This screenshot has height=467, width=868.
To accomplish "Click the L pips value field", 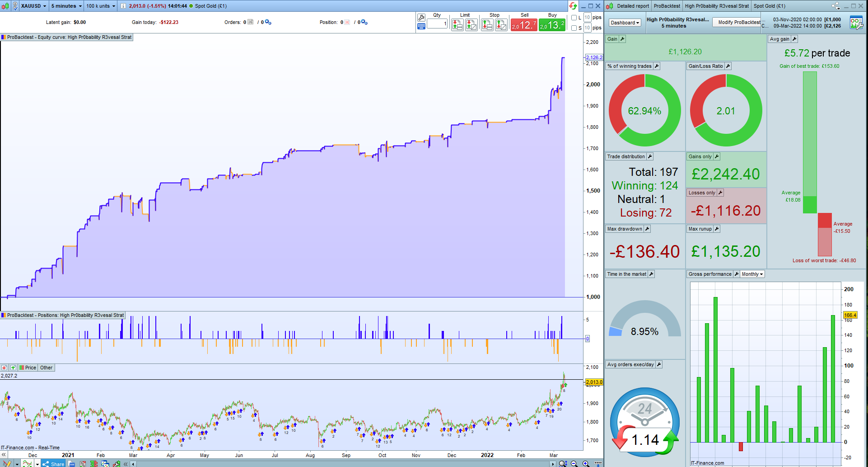I will 587,17.
